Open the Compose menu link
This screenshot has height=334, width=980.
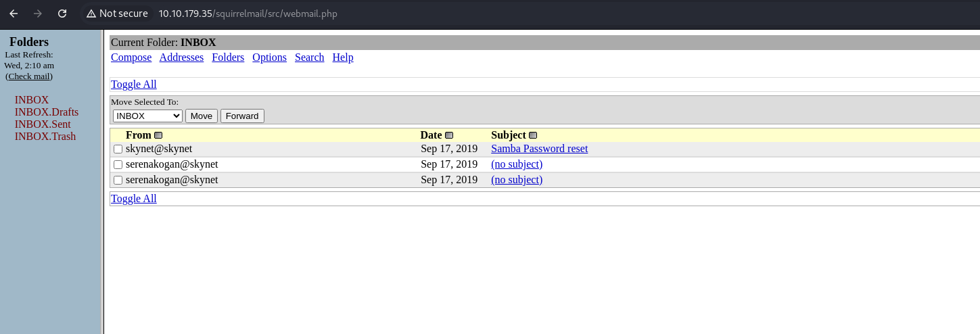(131, 57)
